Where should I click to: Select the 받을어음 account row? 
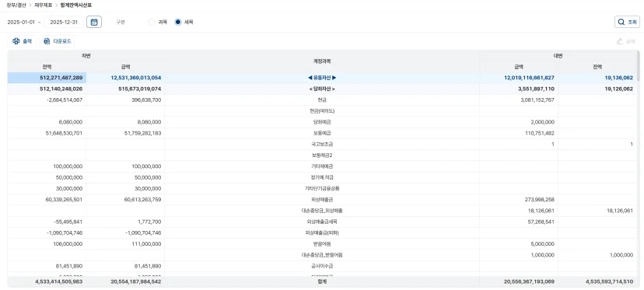(322, 244)
